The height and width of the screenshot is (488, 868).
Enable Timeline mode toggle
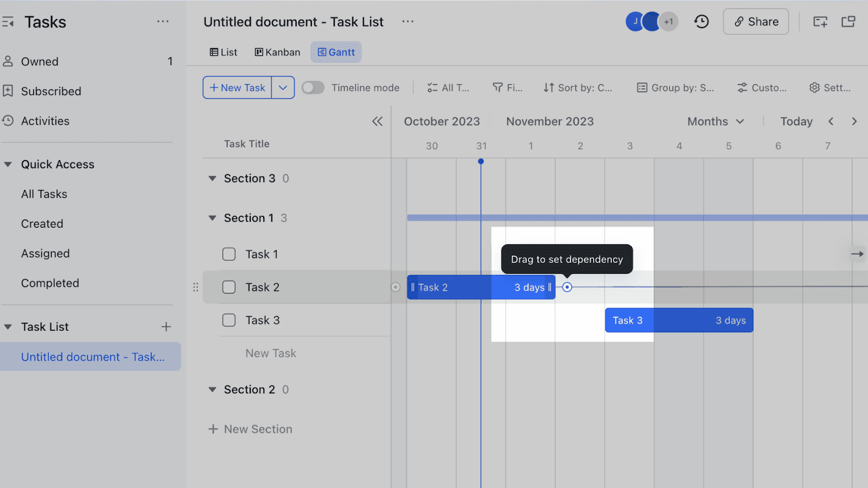(313, 87)
